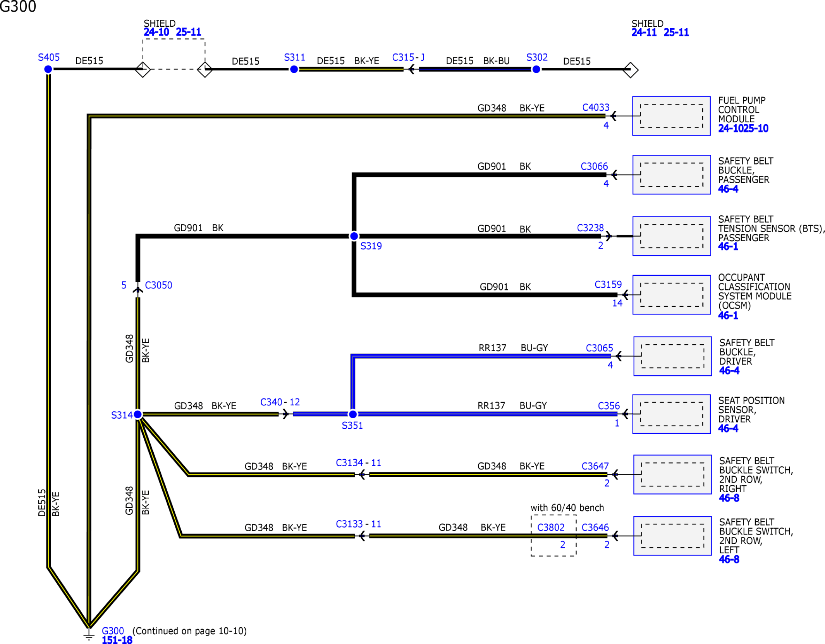Select Seat Position Sensor Driver box
Screen dimensions: 825x644
(x=671, y=414)
